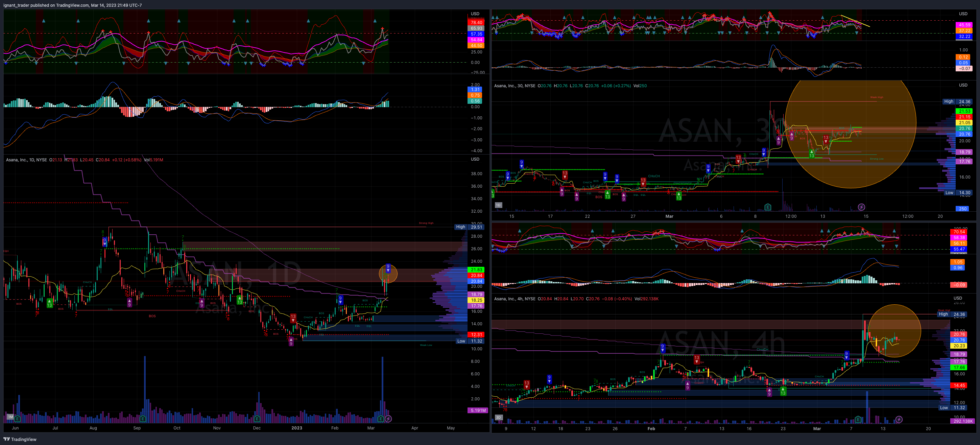Viewport: 980px width, 445px height.
Task: Click the lightning bolt icon on the daily chart
Action: [x=388, y=418]
